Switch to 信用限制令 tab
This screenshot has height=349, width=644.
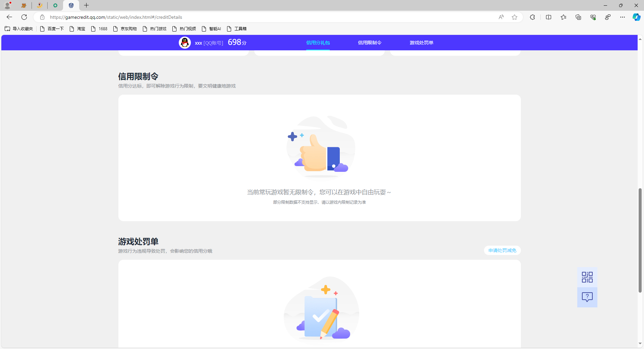tap(370, 43)
